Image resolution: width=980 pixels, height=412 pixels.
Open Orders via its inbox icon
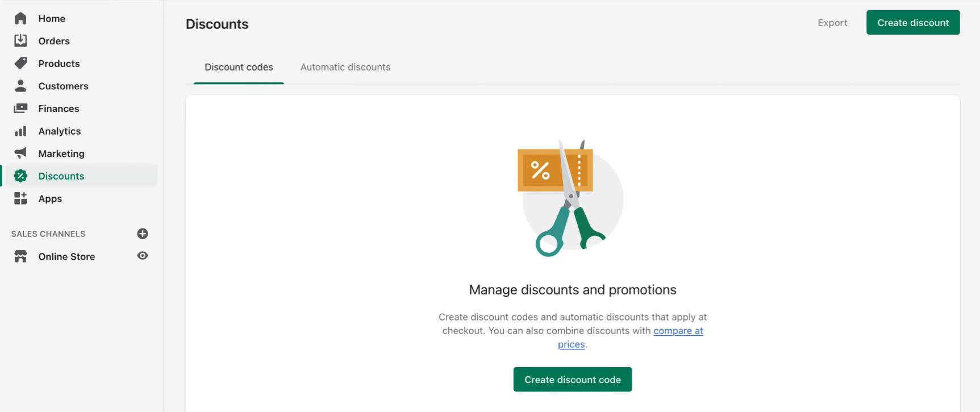pyautogui.click(x=20, y=40)
